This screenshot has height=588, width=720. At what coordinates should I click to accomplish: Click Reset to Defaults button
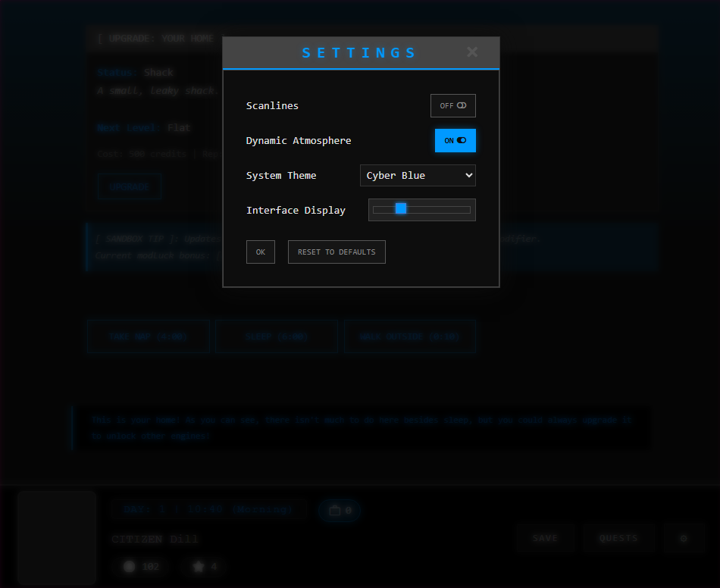pyautogui.click(x=337, y=252)
